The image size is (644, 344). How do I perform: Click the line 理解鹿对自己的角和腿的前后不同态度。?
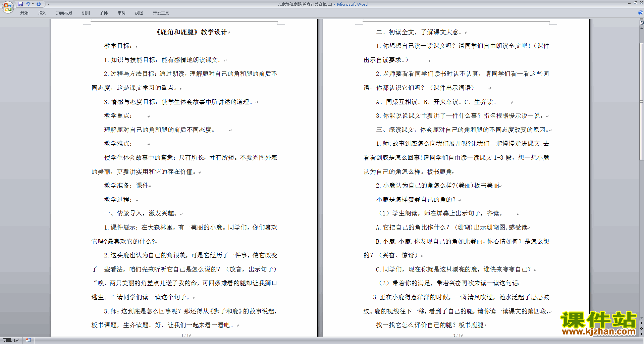click(159, 130)
